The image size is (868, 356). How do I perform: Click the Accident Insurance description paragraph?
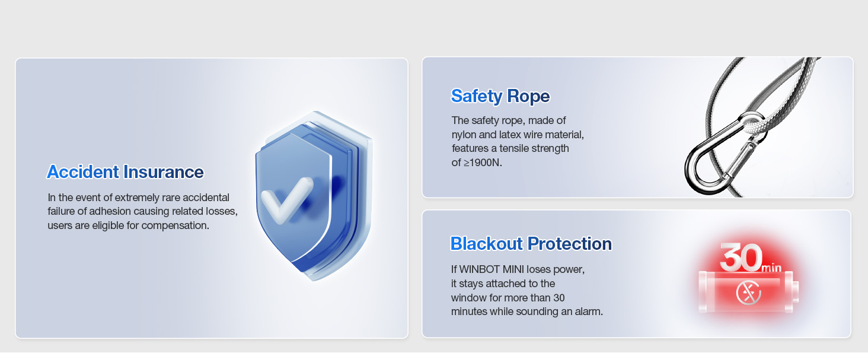143,211
